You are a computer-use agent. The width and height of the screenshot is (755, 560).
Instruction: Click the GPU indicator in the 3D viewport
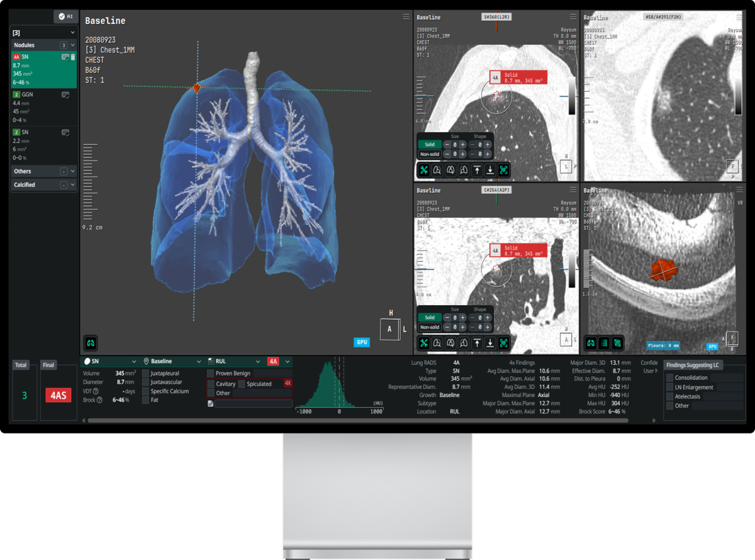coord(362,342)
